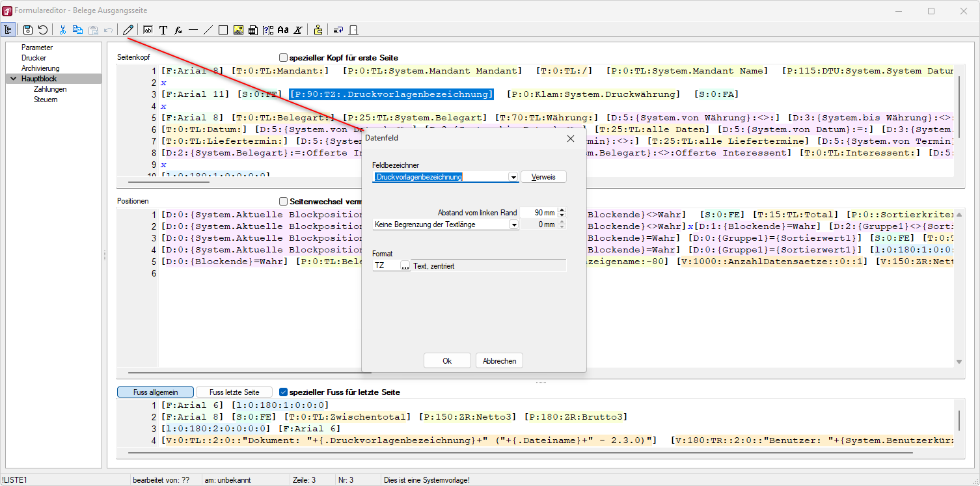Select Steuern under Hauptblock

(46, 100)
